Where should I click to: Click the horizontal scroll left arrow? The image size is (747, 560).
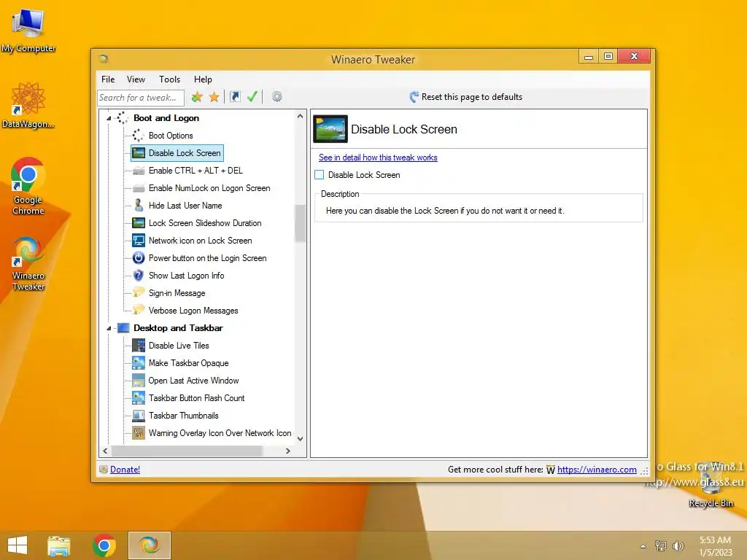click(105, 451)
